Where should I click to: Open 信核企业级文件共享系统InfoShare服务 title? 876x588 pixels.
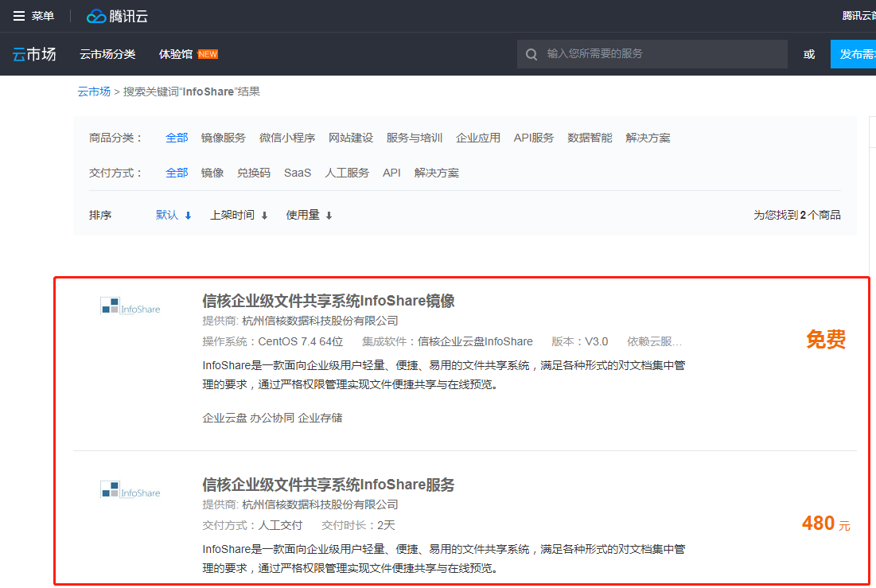tap(329, 485)
